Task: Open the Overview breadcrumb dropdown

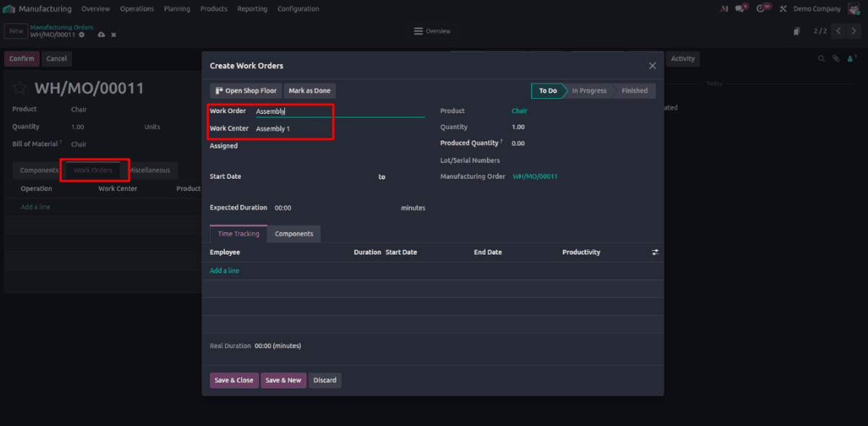Action: (x=433, y=31)
